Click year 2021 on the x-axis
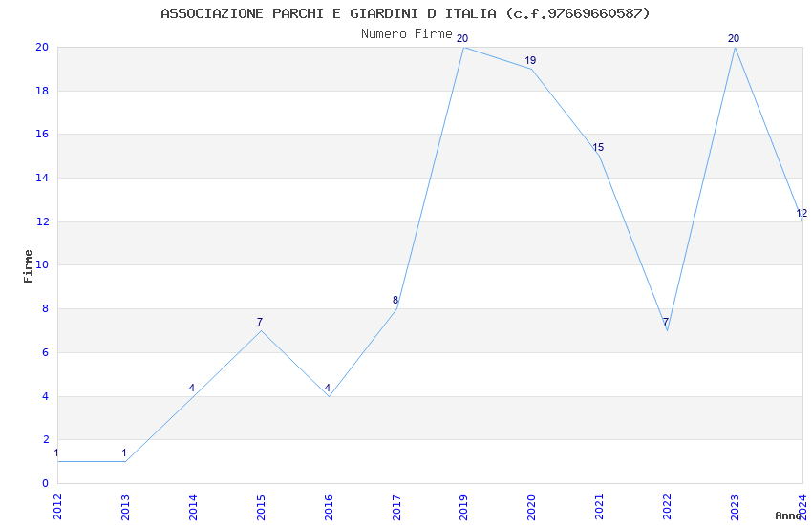The height and width of the screenshot is (525, 812). click(x=599, y=507)
